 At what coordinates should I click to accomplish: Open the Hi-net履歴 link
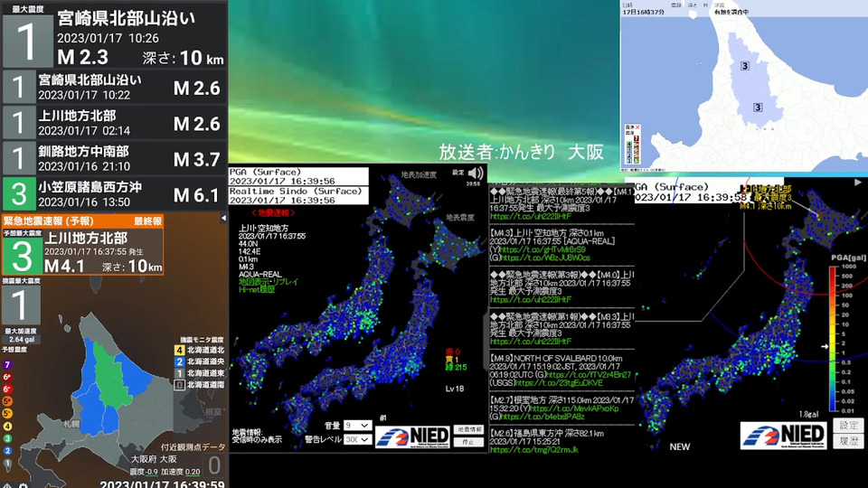coord(257,289)
